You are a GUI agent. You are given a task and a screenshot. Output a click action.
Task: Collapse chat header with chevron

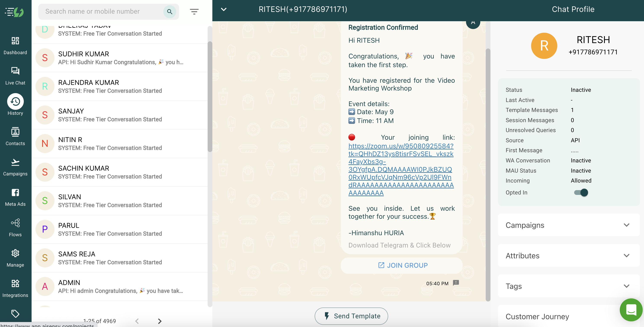tap(224, 10)
